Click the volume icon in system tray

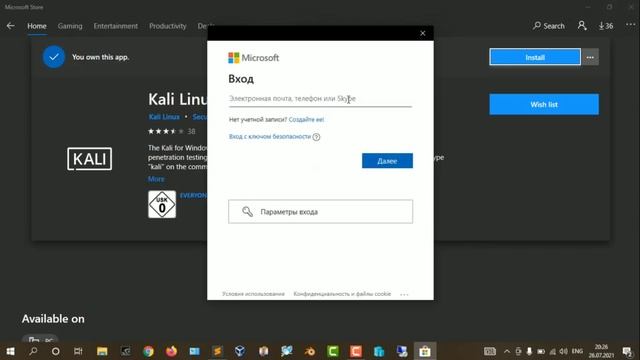tap(564, 351)
